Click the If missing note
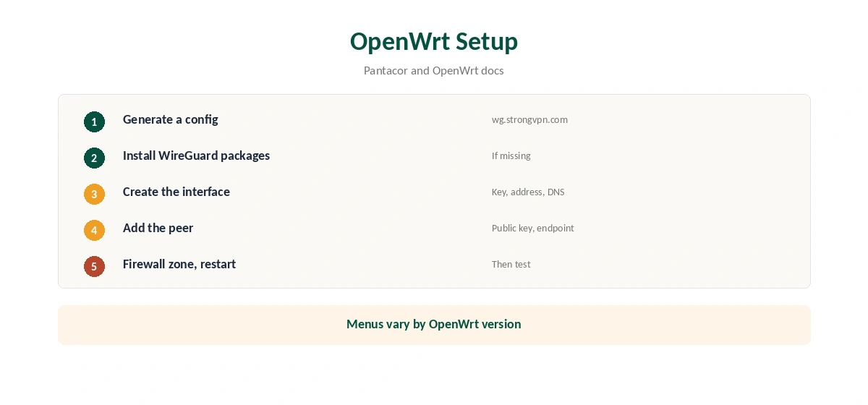The height and width of the screenshot is (405, 868). point(511,155)
